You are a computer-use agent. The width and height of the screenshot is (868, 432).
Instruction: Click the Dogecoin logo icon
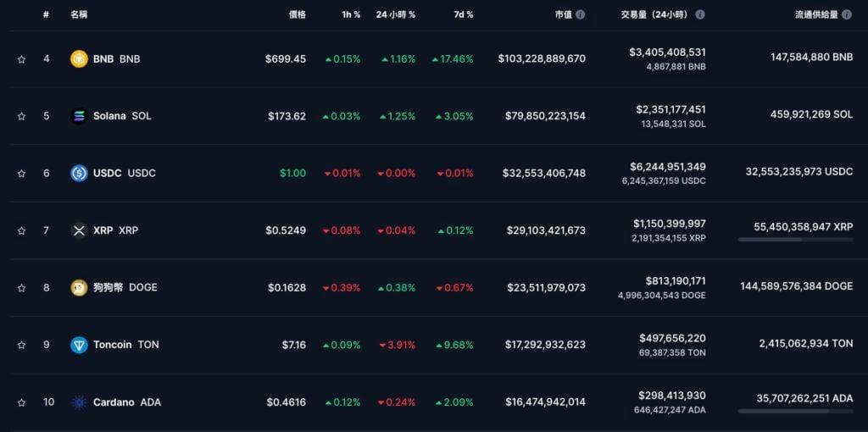[x=79, y=287]
